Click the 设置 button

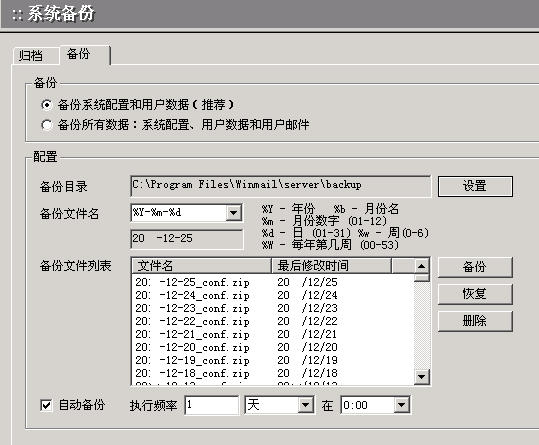[475, 186]
